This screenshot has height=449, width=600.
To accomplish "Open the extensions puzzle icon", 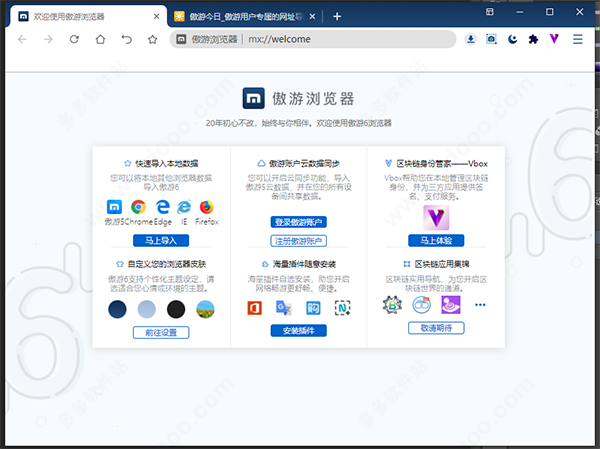I will click(533, 39).
